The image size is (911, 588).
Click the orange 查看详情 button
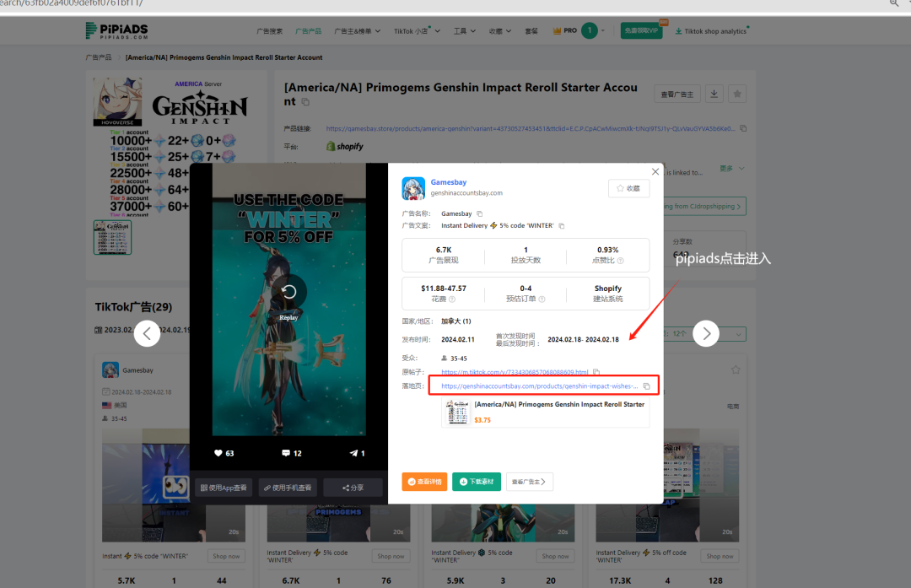pos(424,482)
